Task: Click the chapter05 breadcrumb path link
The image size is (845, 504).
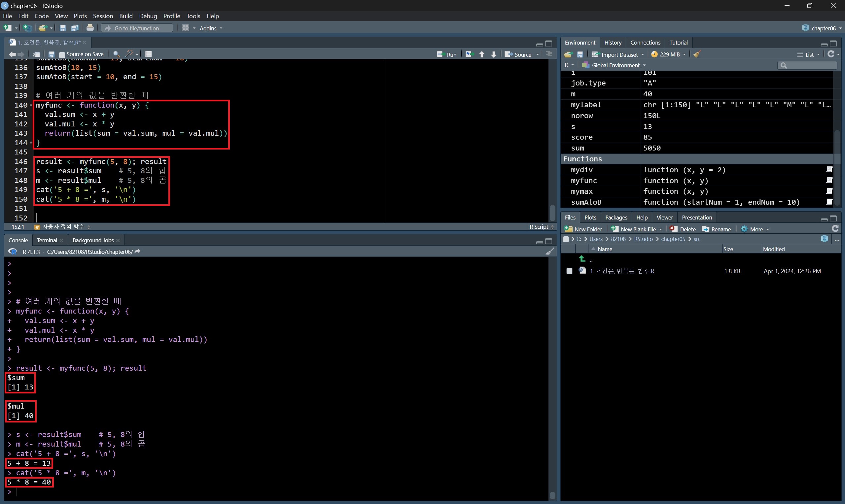Action: pyautogui.click(x=673, y=239)
